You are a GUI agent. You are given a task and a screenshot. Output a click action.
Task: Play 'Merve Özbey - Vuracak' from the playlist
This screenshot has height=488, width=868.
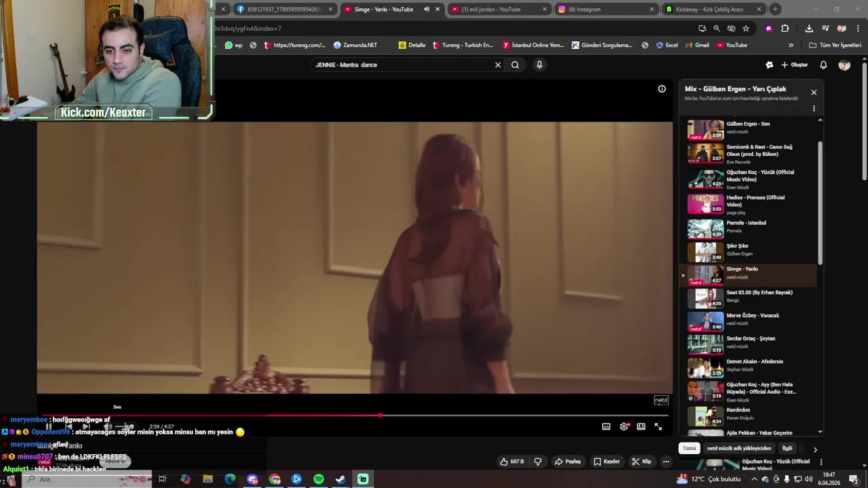coord(750,321)
